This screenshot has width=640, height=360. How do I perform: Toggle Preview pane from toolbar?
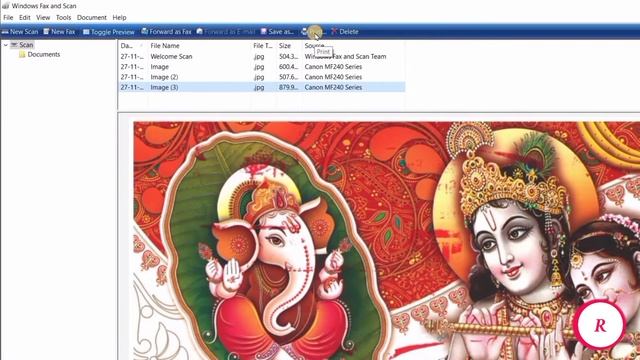point(109,32)
